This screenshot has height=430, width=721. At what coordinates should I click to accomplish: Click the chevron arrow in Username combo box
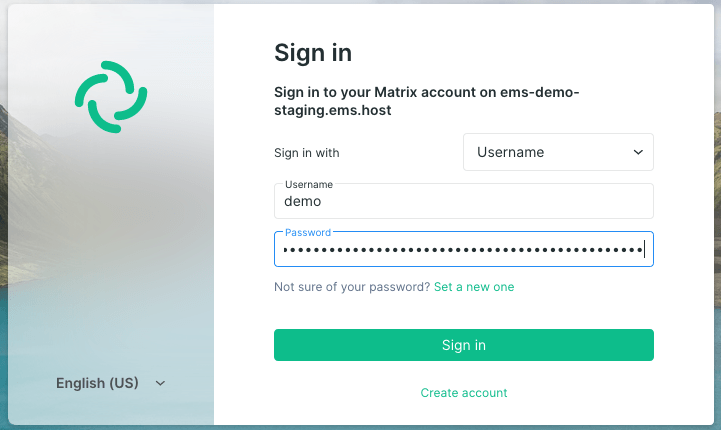638,152
